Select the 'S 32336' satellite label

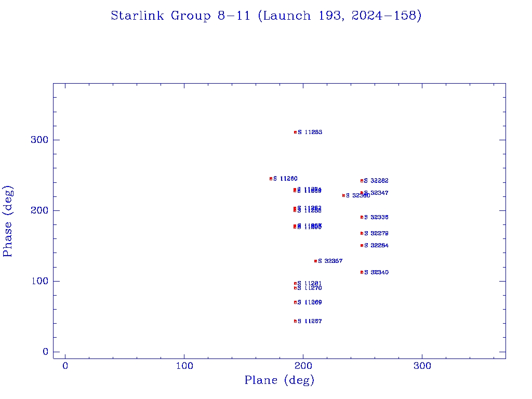[x=376, y=217]
